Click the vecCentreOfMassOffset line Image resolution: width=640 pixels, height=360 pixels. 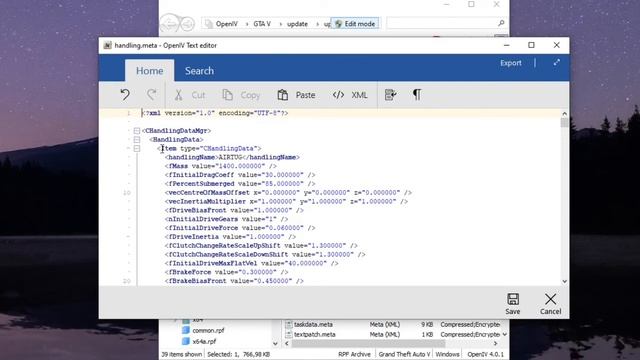(x=288, y=193)
